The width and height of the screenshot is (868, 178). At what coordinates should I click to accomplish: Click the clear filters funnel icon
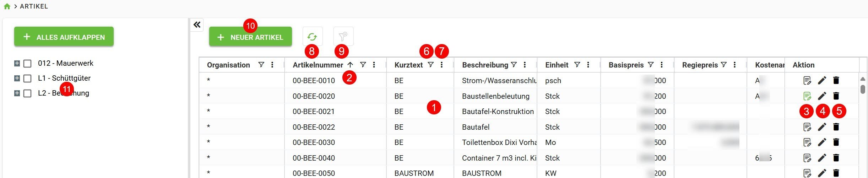point(343,37)
